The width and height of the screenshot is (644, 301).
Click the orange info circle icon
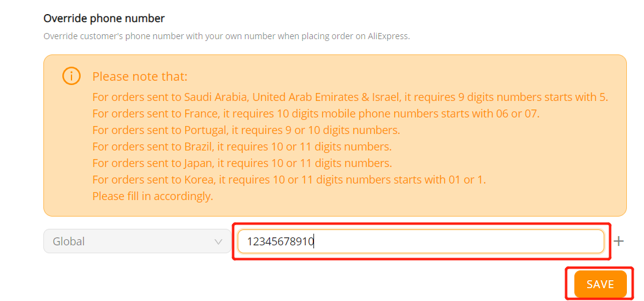point(71,76)
